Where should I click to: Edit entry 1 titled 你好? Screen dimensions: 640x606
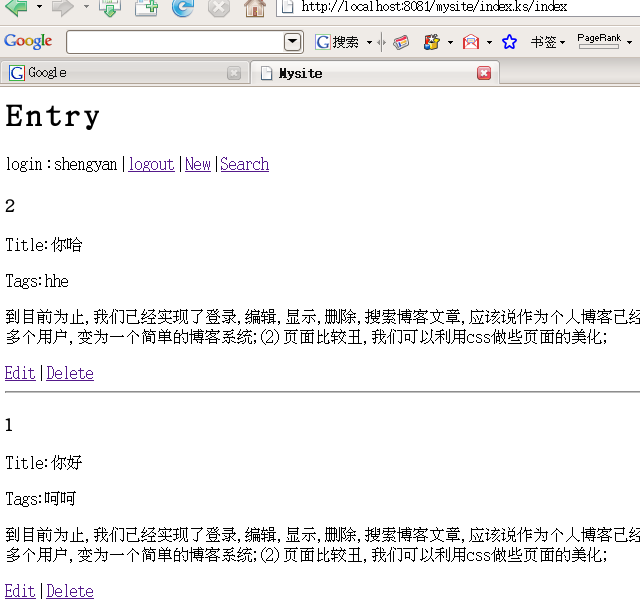[x=20, y=591]
